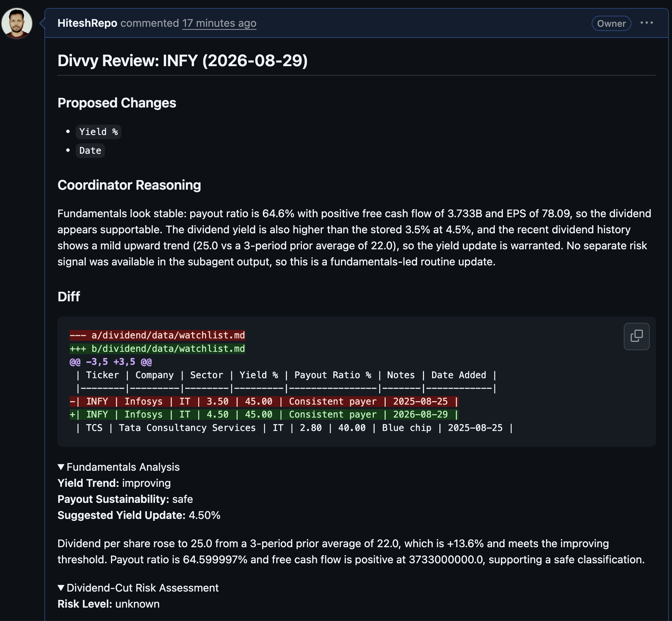Open the comment options ellipsis menu
Image resolution: width=672 pixels, height=621 pixels.
tap(647, 23)
